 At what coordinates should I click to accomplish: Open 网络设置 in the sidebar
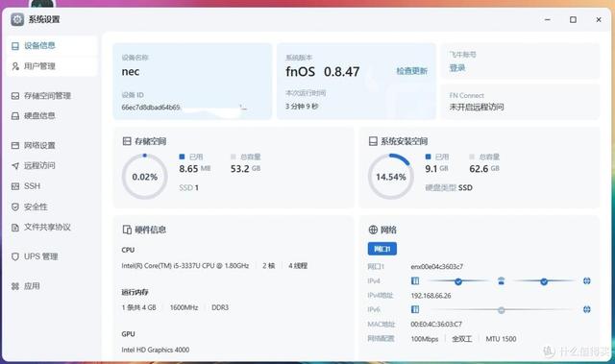click(51, 145)
